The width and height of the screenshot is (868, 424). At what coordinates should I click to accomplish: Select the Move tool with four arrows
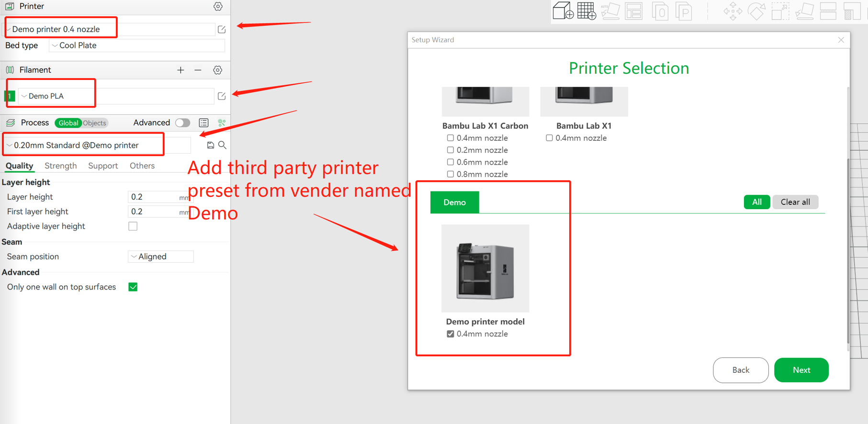point(733,11)
